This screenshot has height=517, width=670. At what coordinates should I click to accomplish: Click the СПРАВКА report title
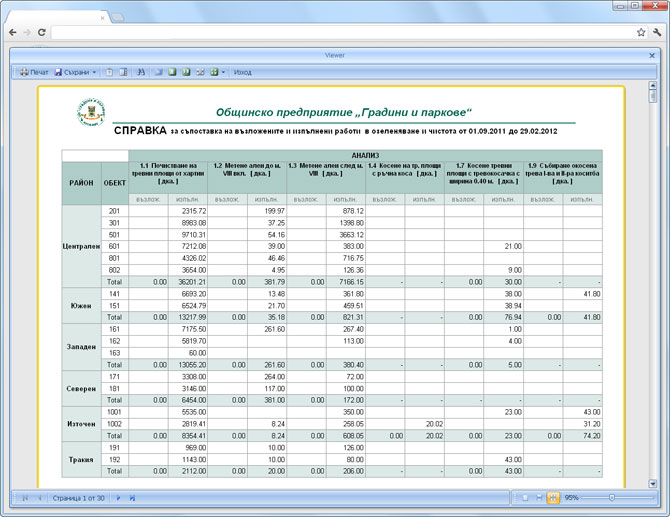pos(140,131)
